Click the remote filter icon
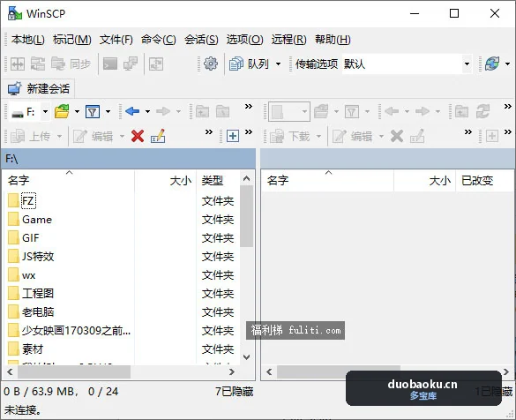Viewport: 516px width, 420px height. (352, 111)
